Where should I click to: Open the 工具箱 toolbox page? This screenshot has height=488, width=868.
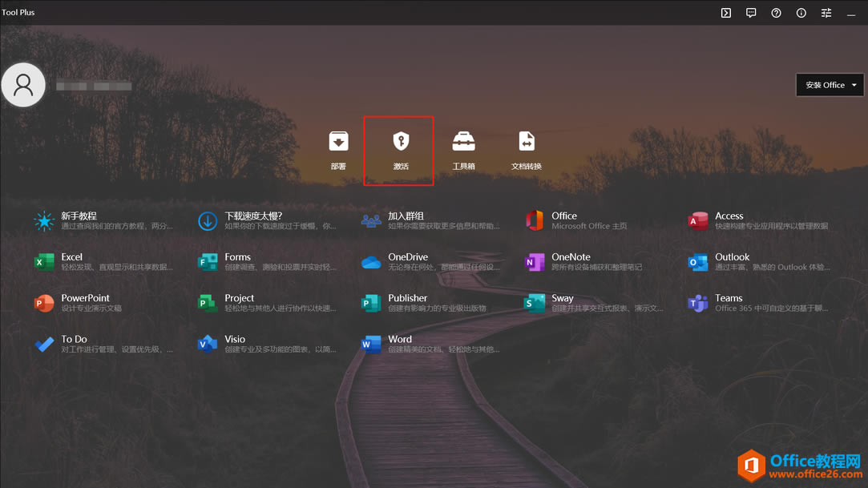click(x=463, y=151)
